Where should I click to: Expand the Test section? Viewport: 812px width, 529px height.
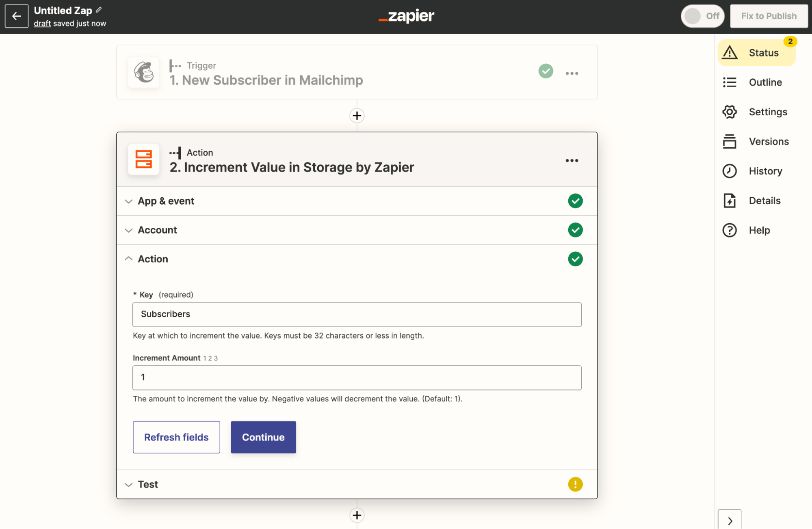click(x=357, y=484)
